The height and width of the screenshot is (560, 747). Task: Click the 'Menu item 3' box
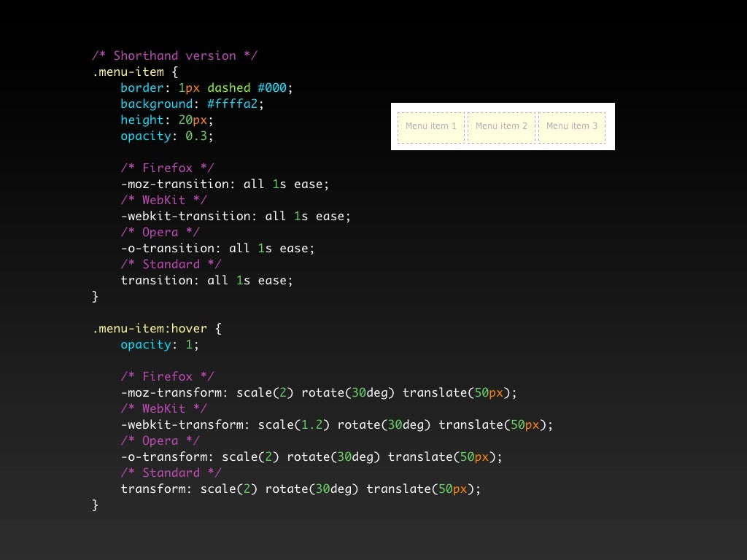tap(572, 128)
